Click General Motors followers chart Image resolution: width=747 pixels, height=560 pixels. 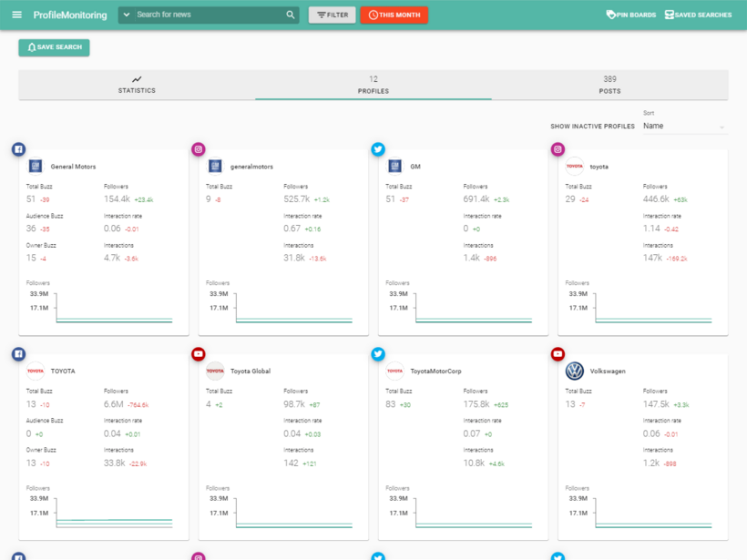pyautogui.click(x=101, y=307)
